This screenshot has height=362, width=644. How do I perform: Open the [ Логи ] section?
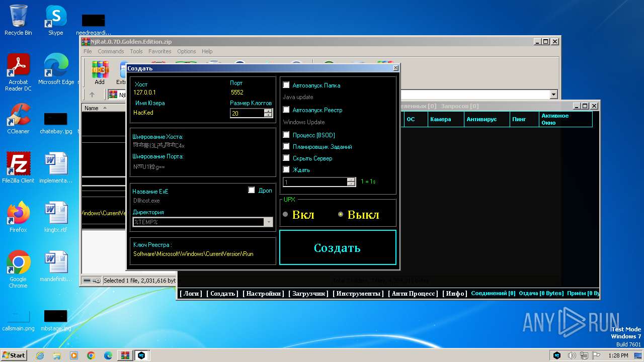[x=191, y=294]
